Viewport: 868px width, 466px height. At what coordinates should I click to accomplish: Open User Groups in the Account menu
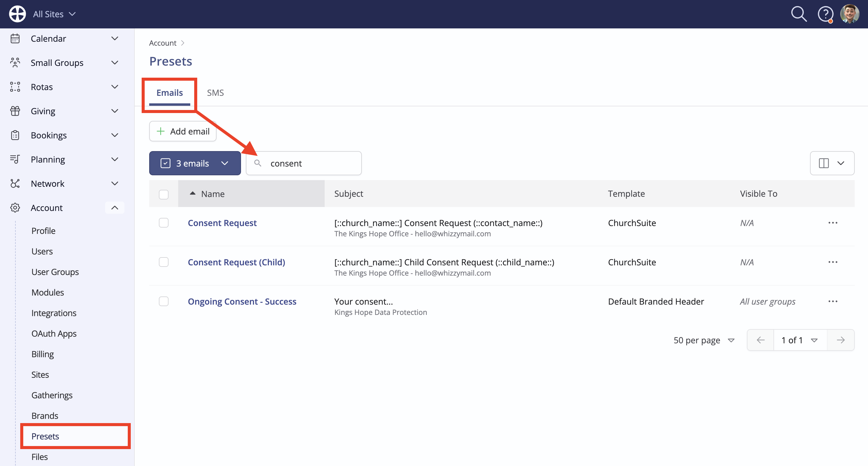click(x=55, y=272)
